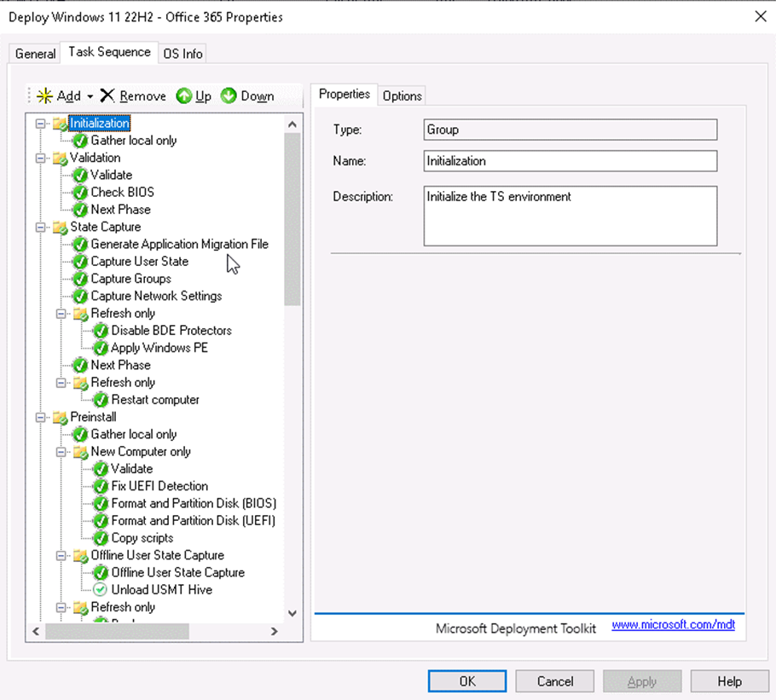Click the Remove X icon in toolbar
This screenshot has height=700, width=776.
[x=107, y=96]
